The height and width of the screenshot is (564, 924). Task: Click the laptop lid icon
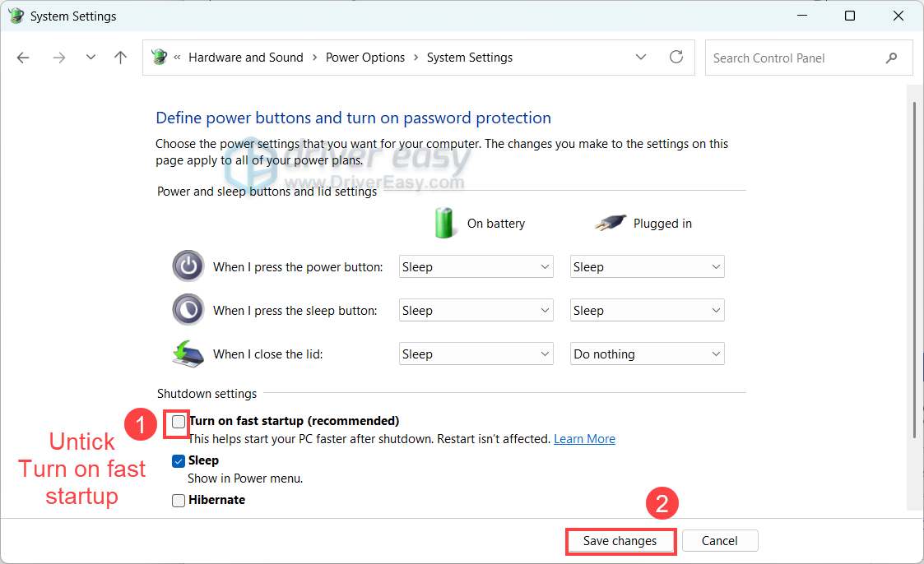tap(188, 354)
